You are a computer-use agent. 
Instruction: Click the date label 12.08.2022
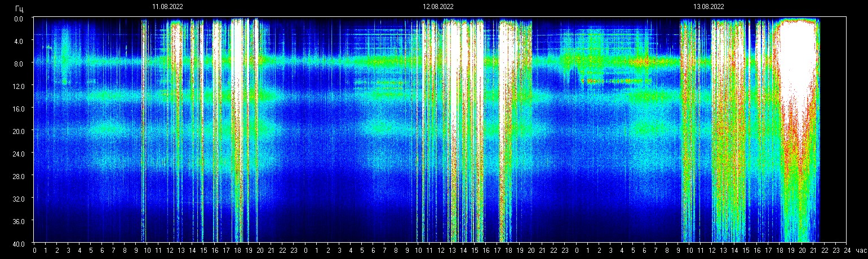pos(438,7)
